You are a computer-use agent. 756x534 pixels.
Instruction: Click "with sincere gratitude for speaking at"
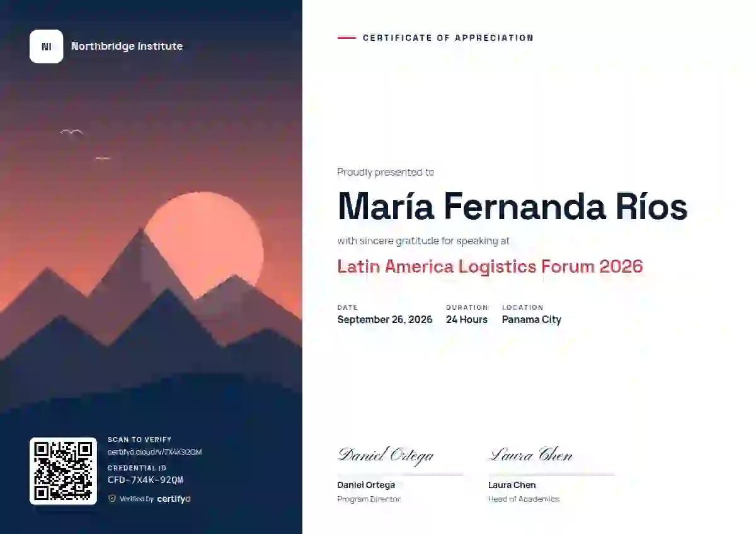click(x=423, y=241)
